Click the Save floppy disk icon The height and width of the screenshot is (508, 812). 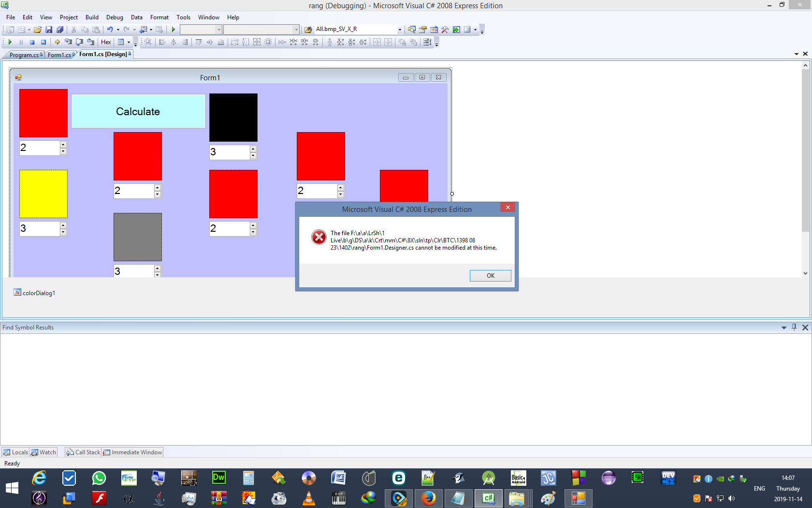pyautogui.click(x=49, y=30)
